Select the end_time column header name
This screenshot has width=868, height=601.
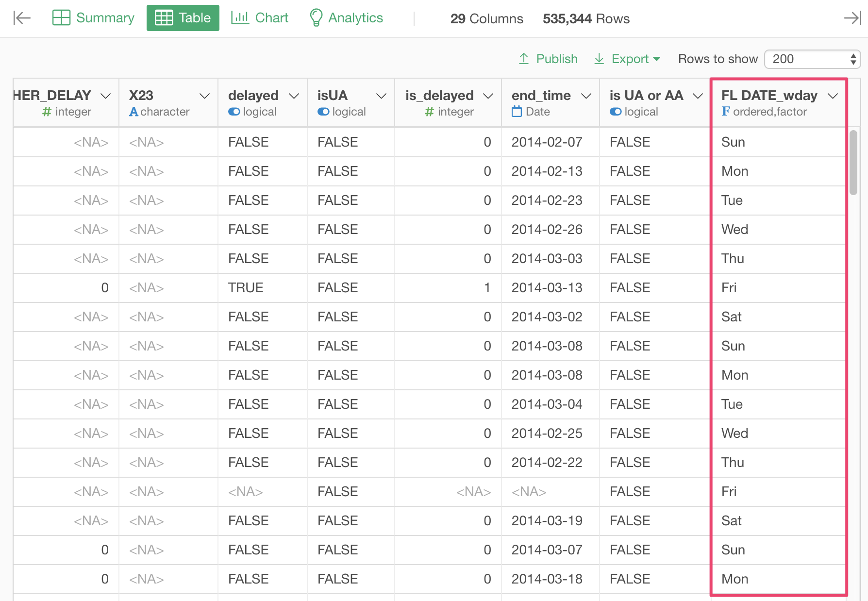pyautogui.click(x=541, y=96)
